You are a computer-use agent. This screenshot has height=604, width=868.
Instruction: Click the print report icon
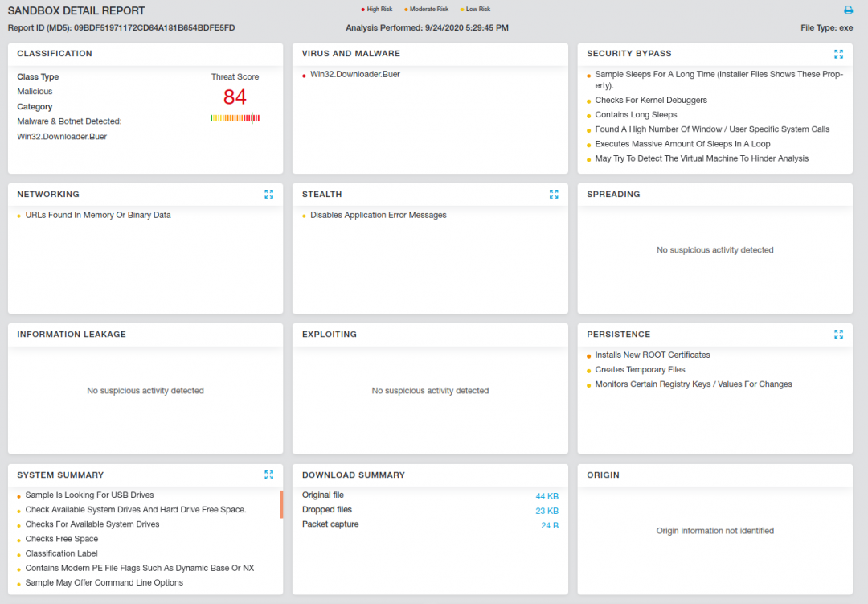point(848,10)
